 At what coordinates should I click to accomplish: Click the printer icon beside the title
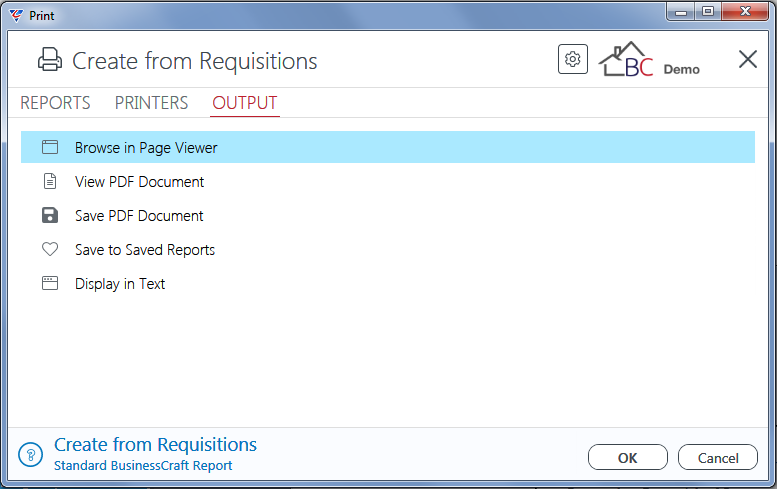(50, 60)
